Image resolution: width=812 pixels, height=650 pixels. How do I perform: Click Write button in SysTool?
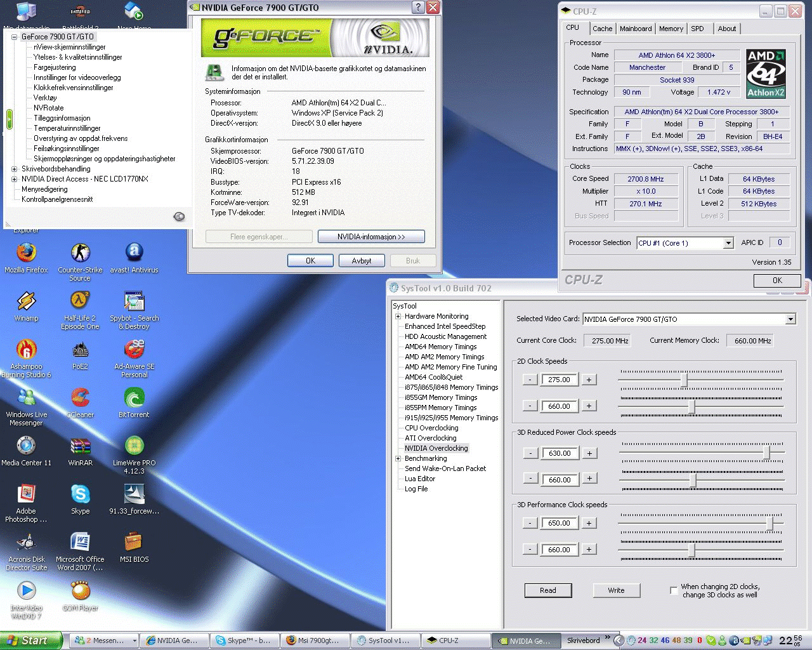click(x=616, y=590)
